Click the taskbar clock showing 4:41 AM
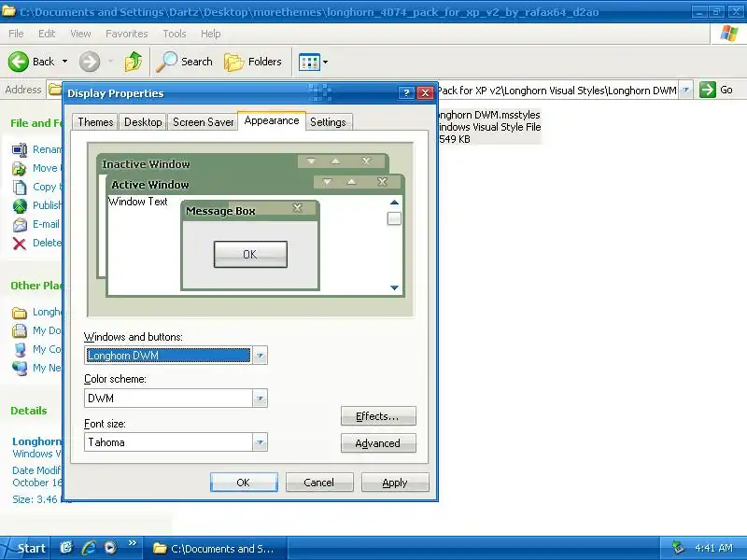Image resolution: width=747 pixels, height=560 pixels. (x=713, y=548)
